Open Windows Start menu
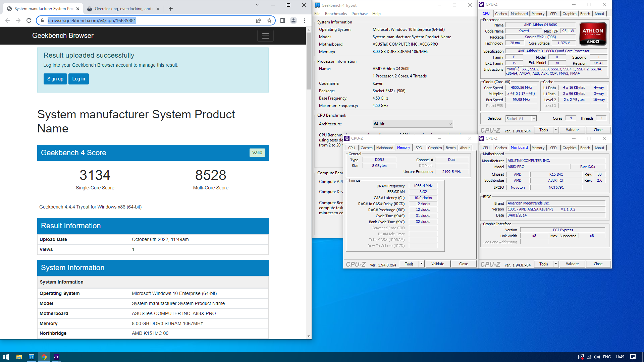The width and height of the screenshot is (644, 362). coord(6,357)
